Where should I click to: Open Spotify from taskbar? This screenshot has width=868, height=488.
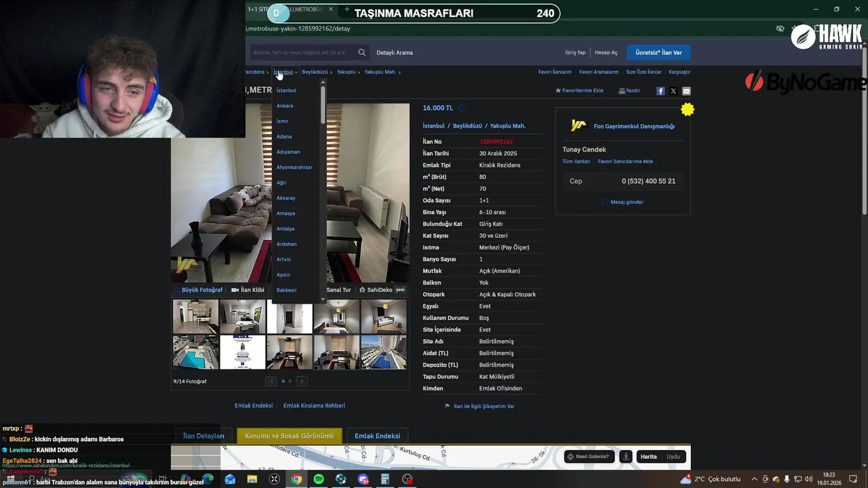[x=319, y=479]
